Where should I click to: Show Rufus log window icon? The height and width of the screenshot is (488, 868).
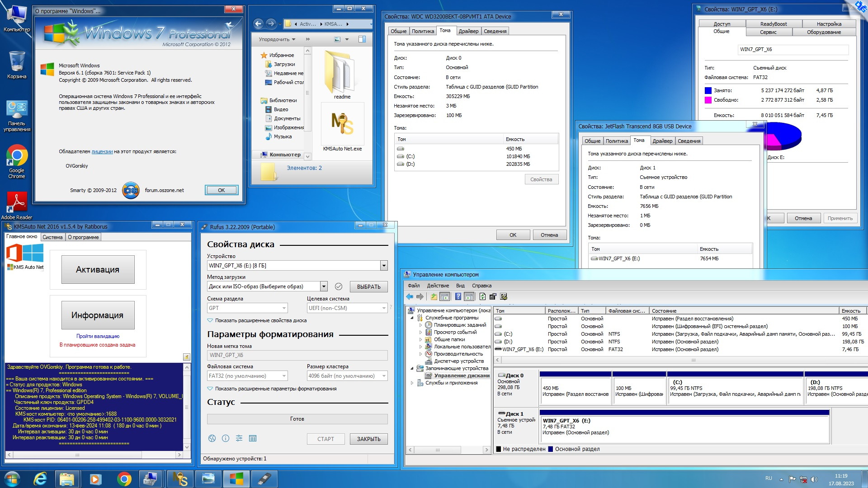point(253,438)
